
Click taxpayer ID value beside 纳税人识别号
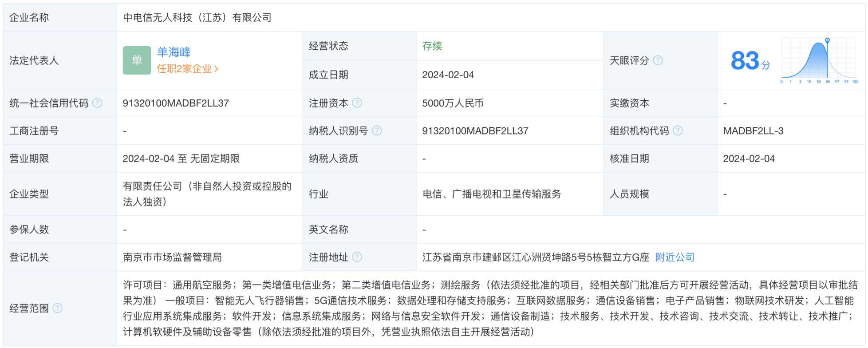pyautogui.click(x=475, y=130)
